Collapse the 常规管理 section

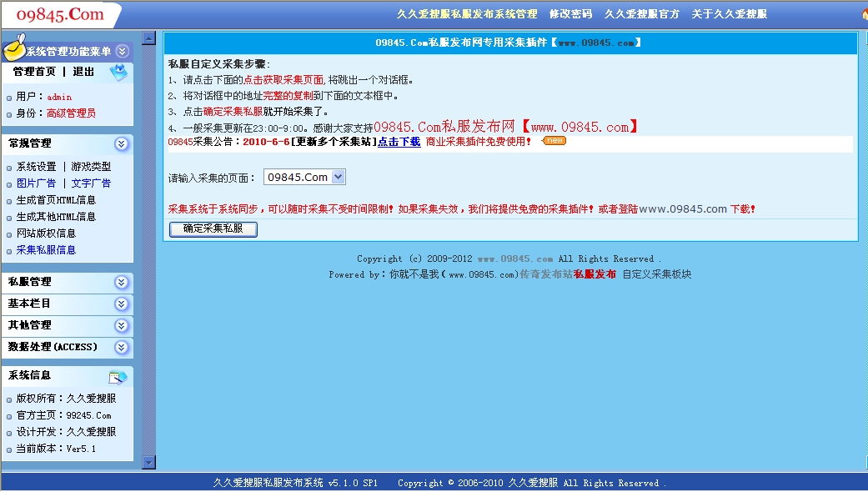[122, 144]
